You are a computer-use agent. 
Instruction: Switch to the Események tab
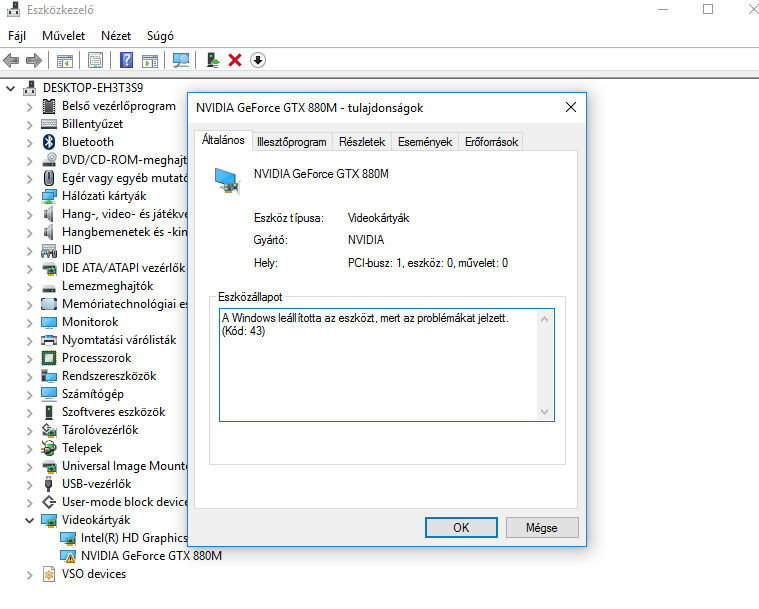[x=425, y=142]
